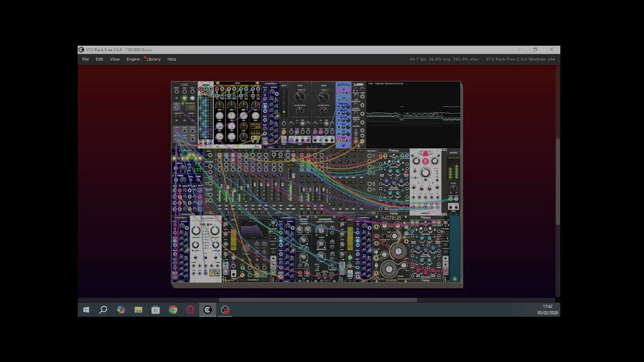Viewport: 644px width, 362px height.
Task: Click the right large knob on white bottom-row module
Action: (214, 231)
